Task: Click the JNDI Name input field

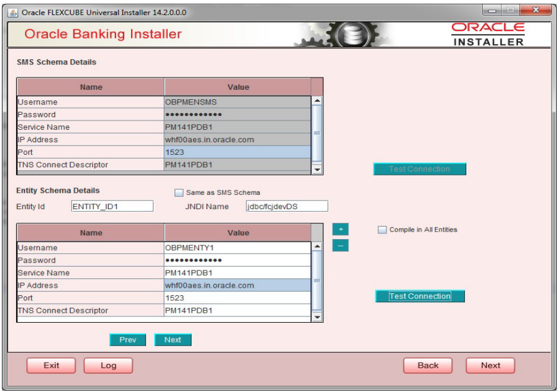Action: point(287,207)
